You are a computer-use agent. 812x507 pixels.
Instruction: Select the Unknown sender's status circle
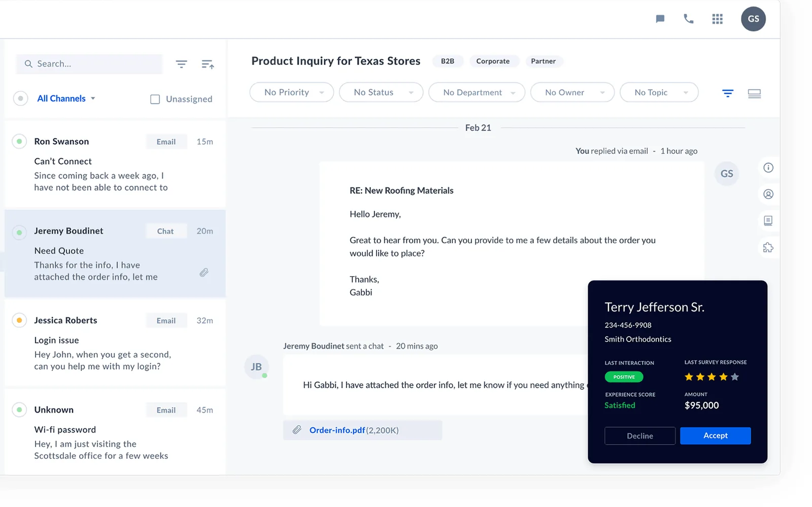[x=19, y=410]
